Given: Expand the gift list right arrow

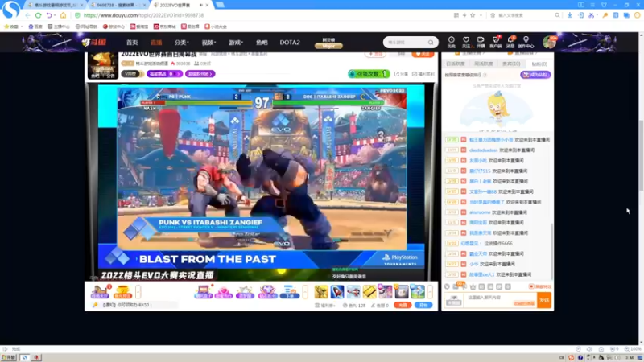Looking at the screenshot, I should point(430,292).
